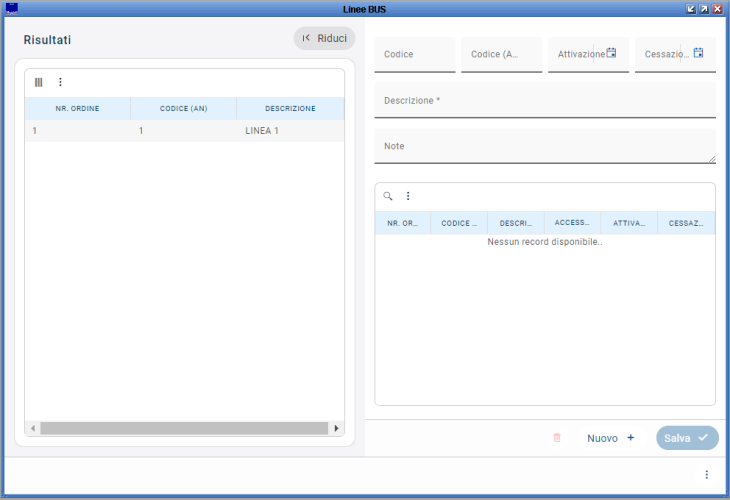Click the trash delete icon
Image resolution: width=730 pixels, height=500 pixels.
pos(557,438)
